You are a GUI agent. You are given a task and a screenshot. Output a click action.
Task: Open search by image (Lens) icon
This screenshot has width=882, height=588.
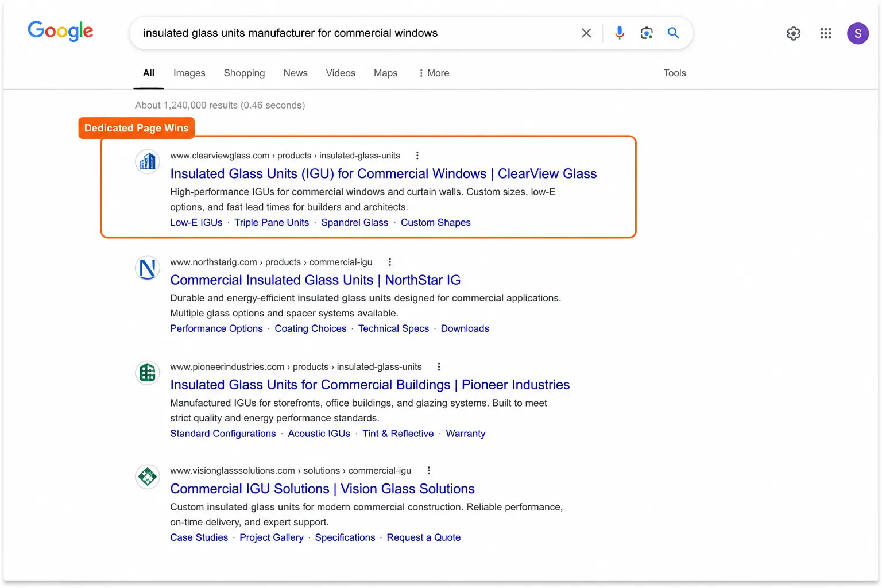coord(647,33)
